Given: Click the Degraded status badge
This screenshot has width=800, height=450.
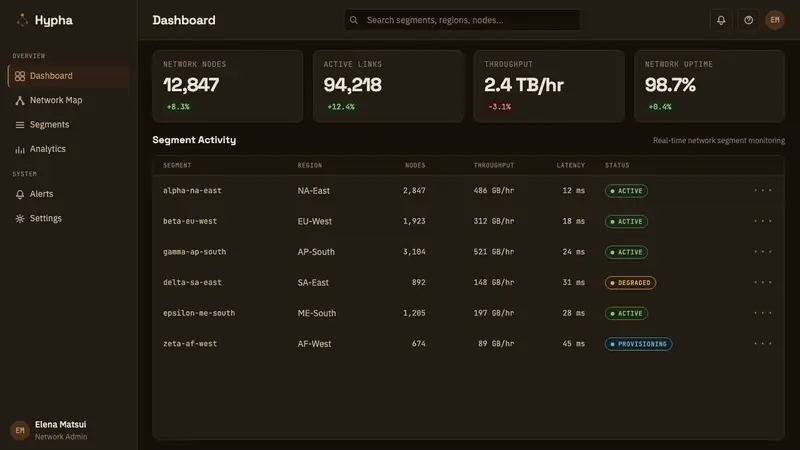Looking at the screenshot, I should click(x=631, y=283).
